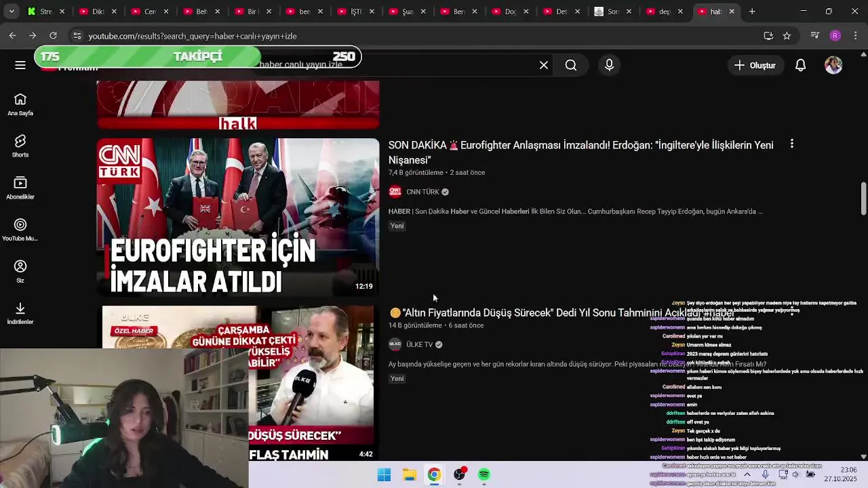Play the Eurofighter İçin İmzalar Atıldı thumbnail
Screen dimensions: 868x488
tap(238, 217)
